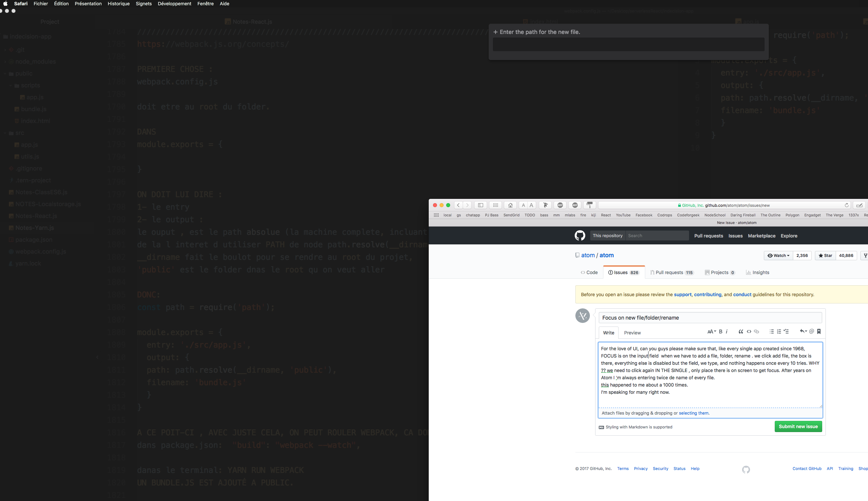868x501 pixels.
Task: Click the 'selecting them' attach link
Action: [x=693, y=413]
